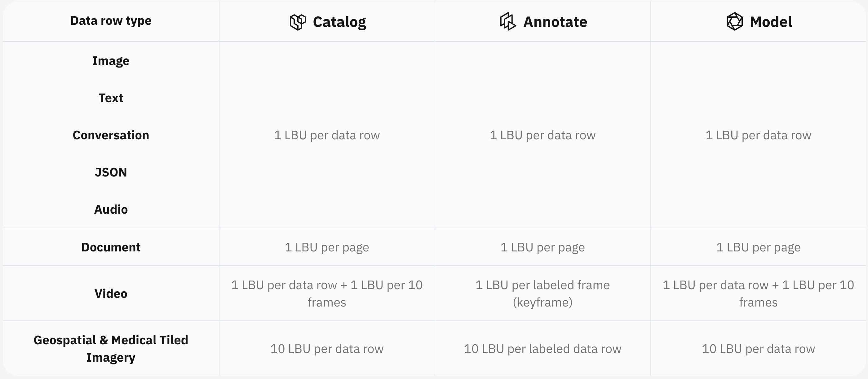Click Geospatial & Medical Tiled Imagery label
868x379 pixels.
(111, 349)
